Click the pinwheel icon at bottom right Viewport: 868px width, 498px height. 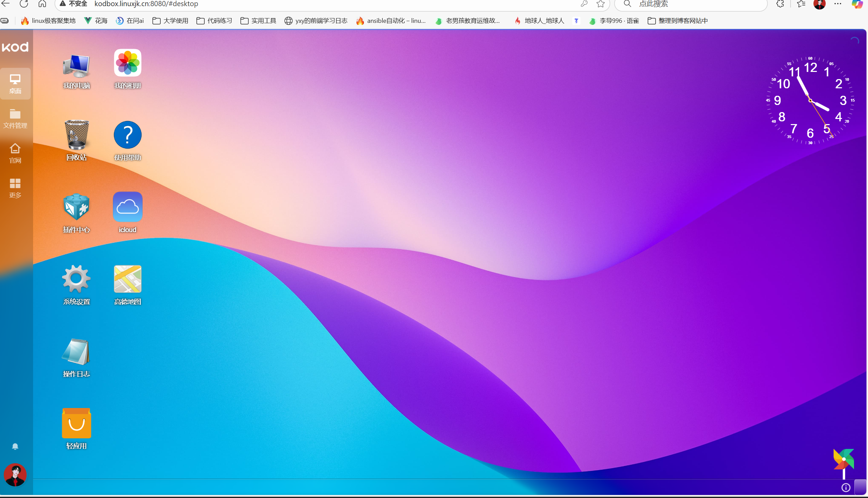click(x=843, y=460)
